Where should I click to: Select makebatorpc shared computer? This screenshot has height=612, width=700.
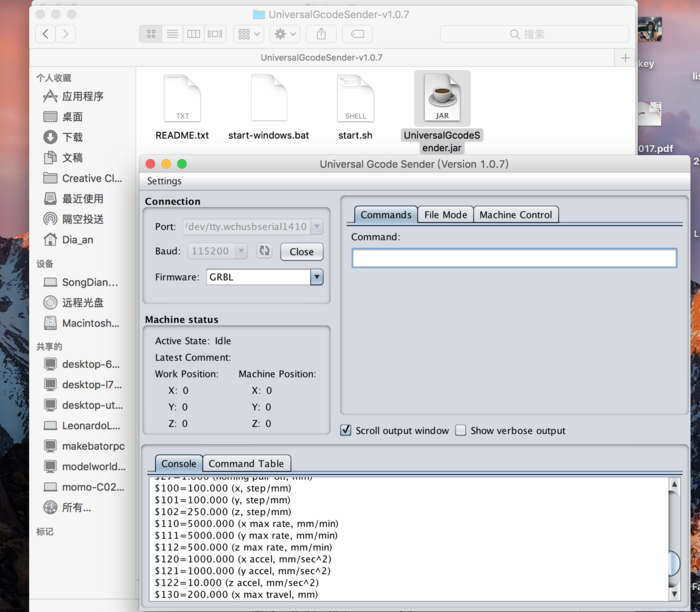click(x=84, y=446)
